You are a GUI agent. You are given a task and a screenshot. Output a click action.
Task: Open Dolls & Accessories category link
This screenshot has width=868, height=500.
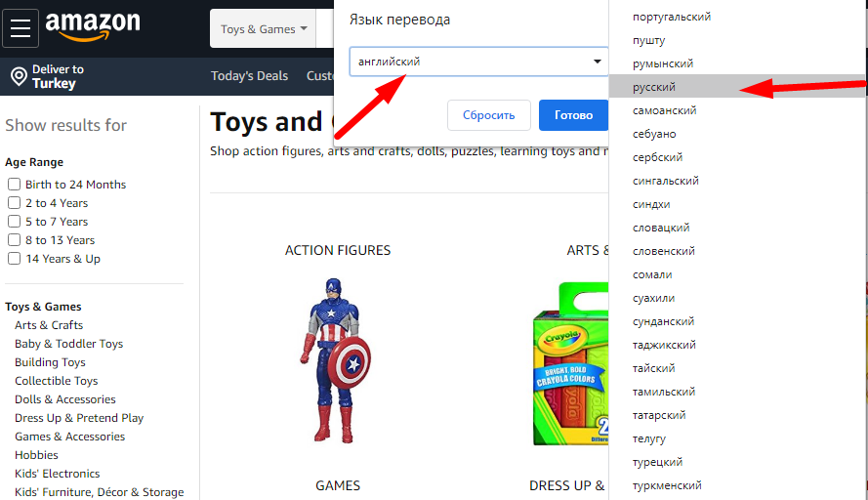65,399
